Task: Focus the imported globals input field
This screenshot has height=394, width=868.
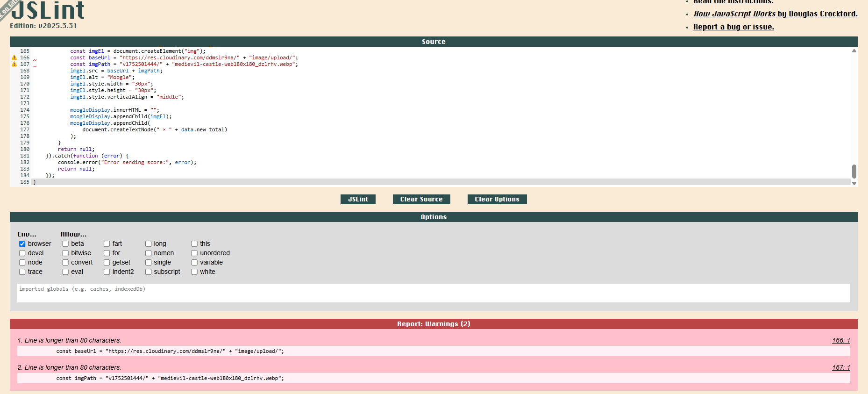Action: [434, 293]
